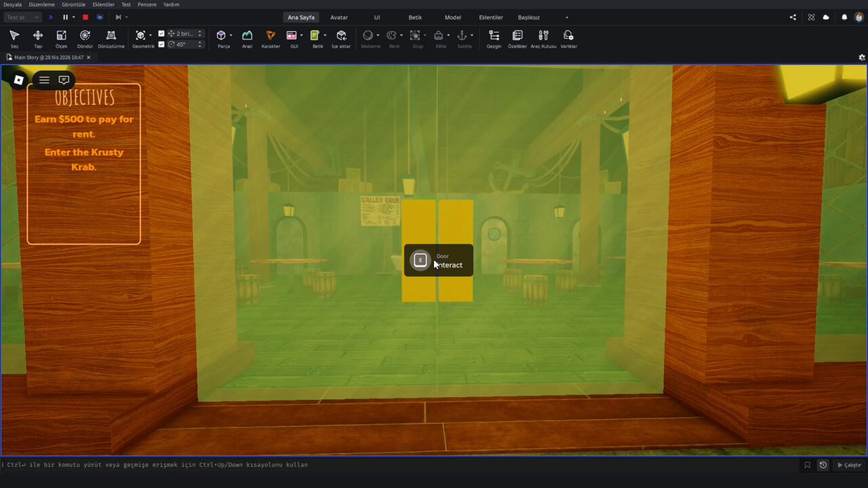Open the in-game chat icon
Image resolution: width=868 pixels, height=488 pixels.
[64, 80]
